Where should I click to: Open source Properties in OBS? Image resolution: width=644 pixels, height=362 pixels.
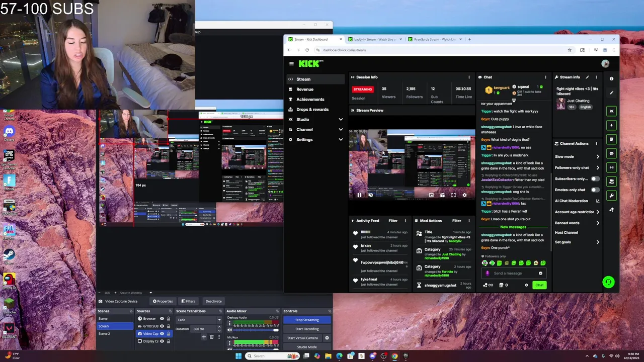point(164,301)
